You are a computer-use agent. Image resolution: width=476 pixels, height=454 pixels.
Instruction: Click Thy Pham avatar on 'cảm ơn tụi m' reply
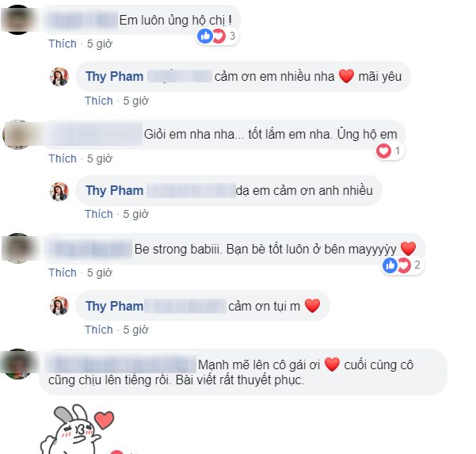pyautogui.click(x=59, y=306)
